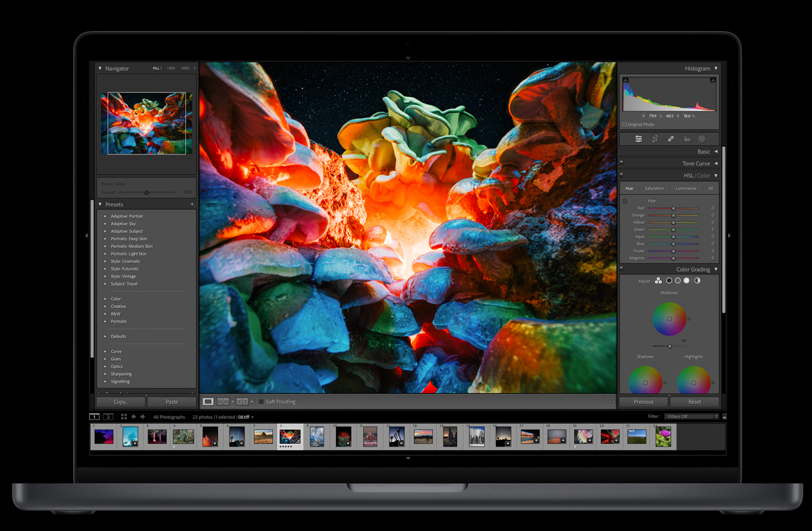Expand the Adaptive: Portrait preset group

click(105, 216)
